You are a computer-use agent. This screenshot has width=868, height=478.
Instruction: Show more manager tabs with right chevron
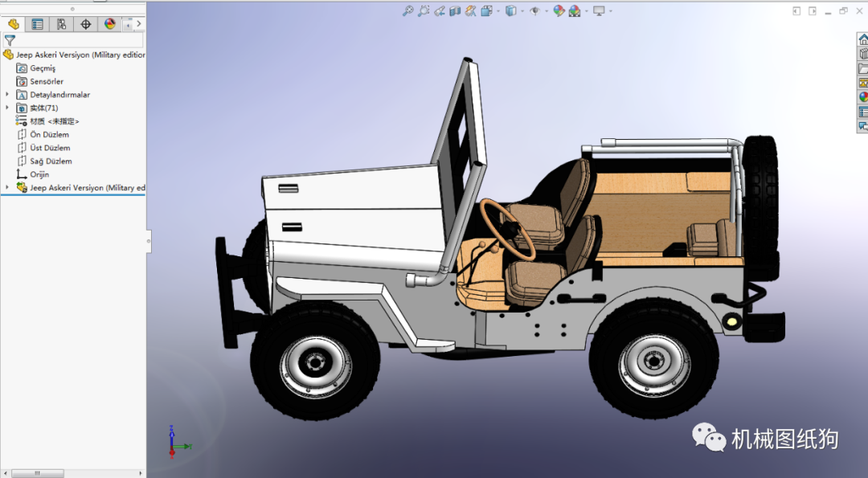(139, 24)
